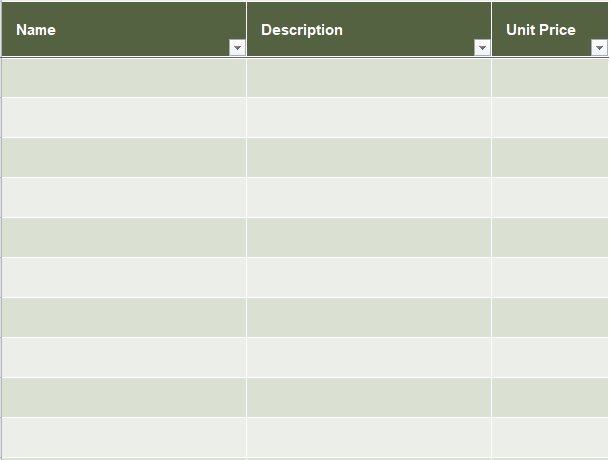Open the Description column filter dropdown
This screenshot has height=460, width=610.
pyautogui.click(x=482, y=48)
